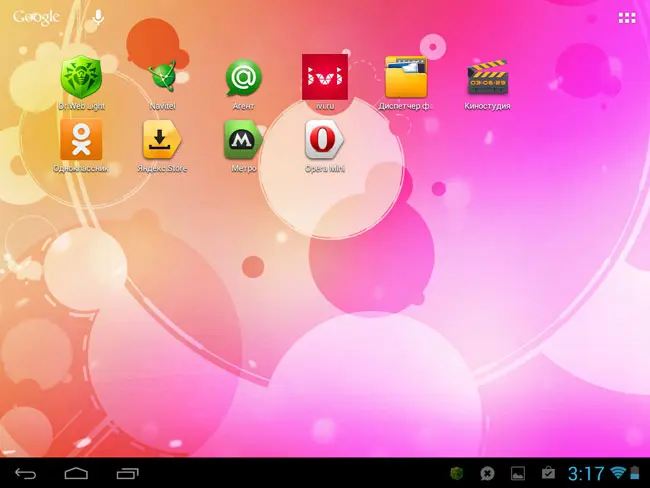Tap the Back navigation button
The height and width of the screenshot is (488, 650).
[26, 473]
